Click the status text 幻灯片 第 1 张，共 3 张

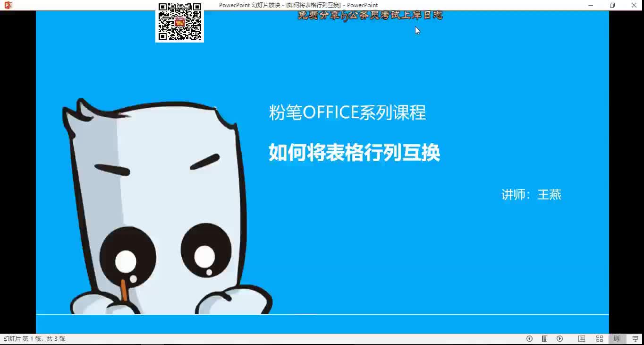point(34,339)
